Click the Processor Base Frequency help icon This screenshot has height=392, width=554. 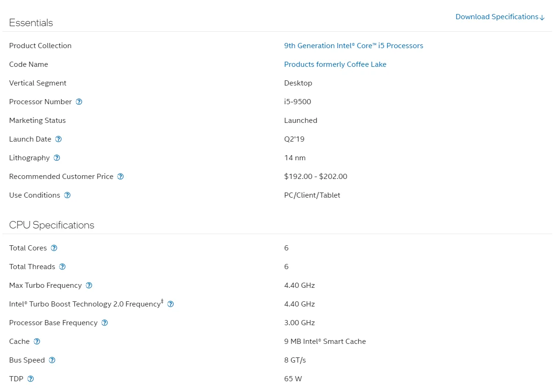(105, 323)
